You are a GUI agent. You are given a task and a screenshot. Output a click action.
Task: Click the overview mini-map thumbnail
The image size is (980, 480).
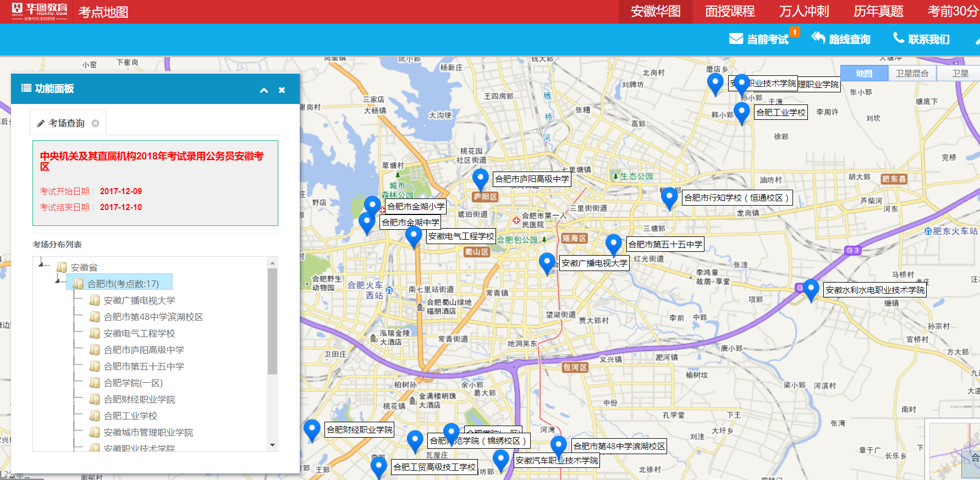pyautogui.click(x=954, y=451)
